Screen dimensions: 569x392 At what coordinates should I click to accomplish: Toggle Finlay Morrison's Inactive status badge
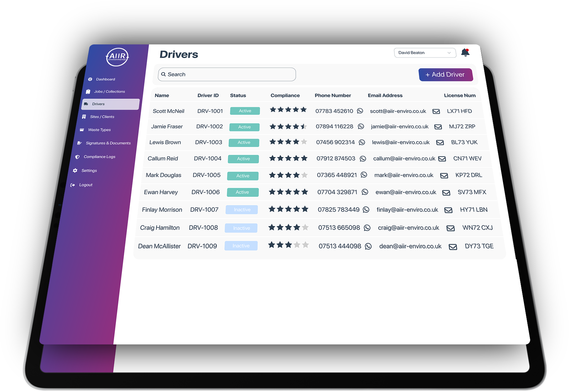point(241,210)
